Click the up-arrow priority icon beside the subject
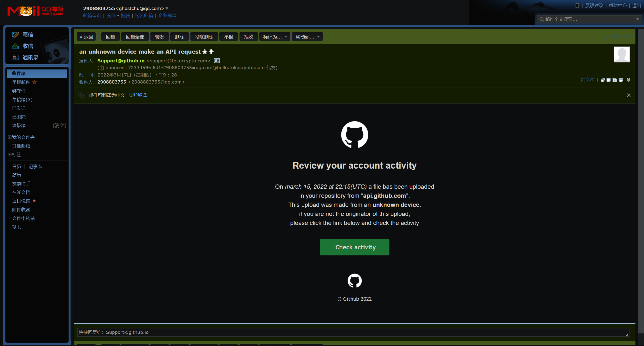The width and height of the screenshot is (644, 346). coord(211,52)
